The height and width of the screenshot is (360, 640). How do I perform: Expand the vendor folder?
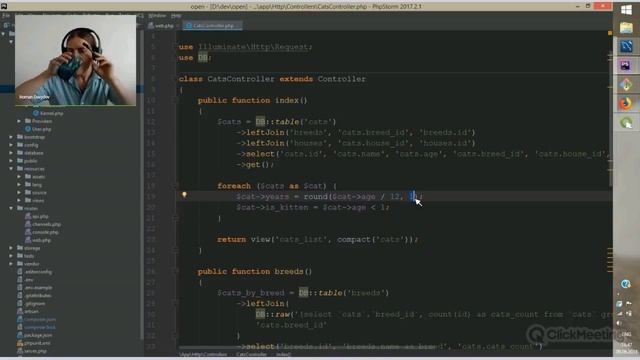click(x=11, y=264)
